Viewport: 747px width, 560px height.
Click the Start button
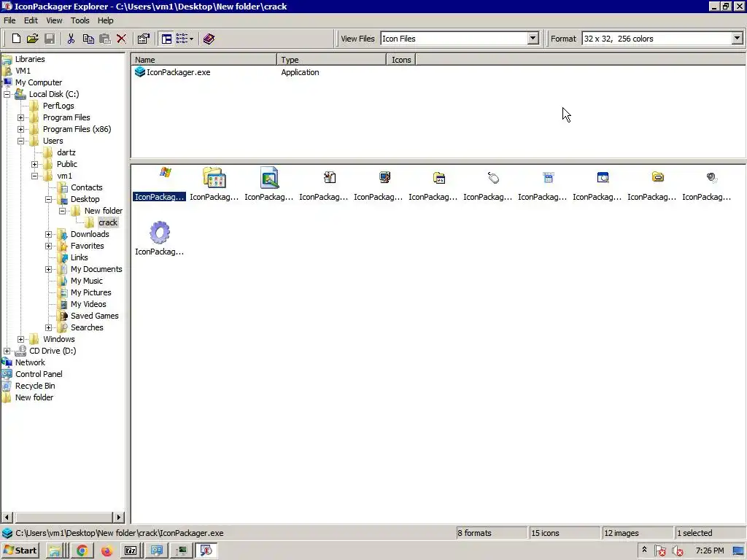click(20, 551)
